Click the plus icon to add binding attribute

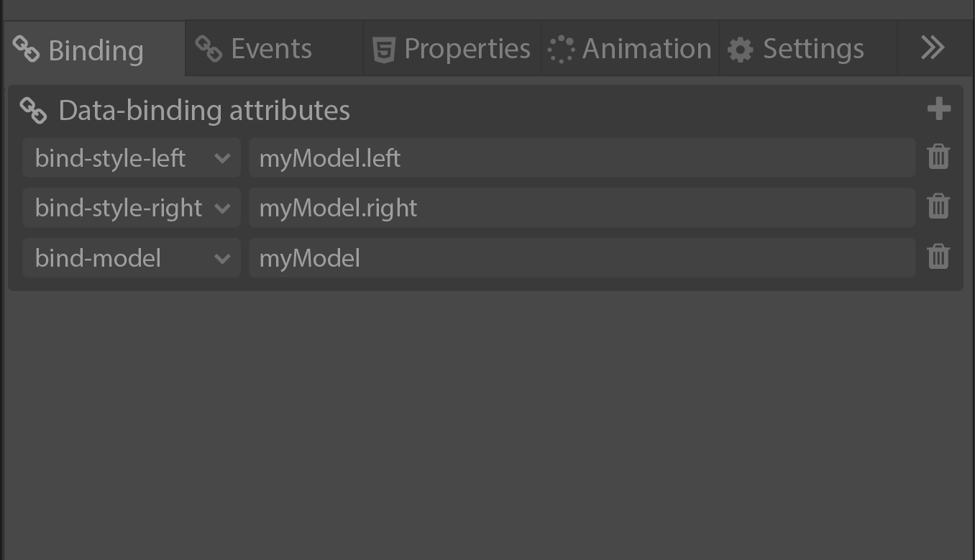(938, 109)
